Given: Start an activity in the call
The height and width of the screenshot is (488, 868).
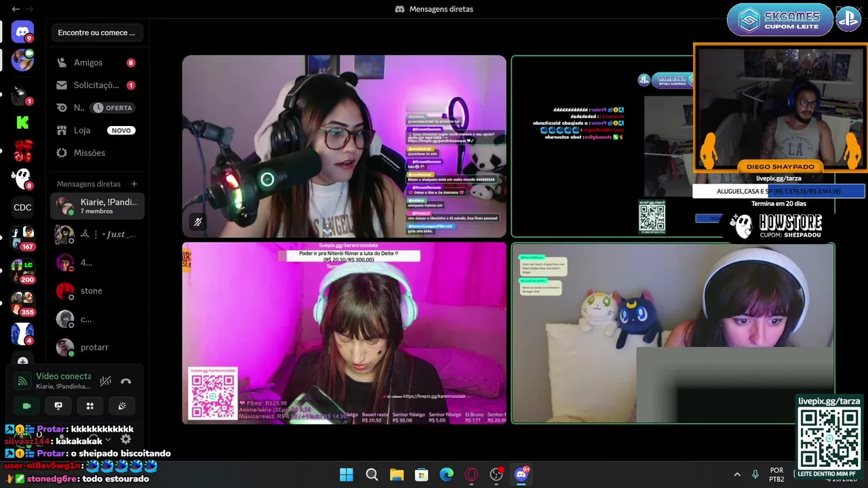Looking at the screenshot, I should [x=90, y=406].
